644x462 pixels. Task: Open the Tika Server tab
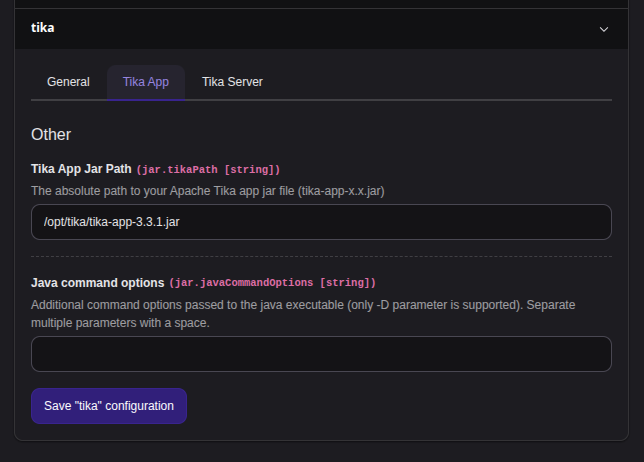click(x=232, y=82)
